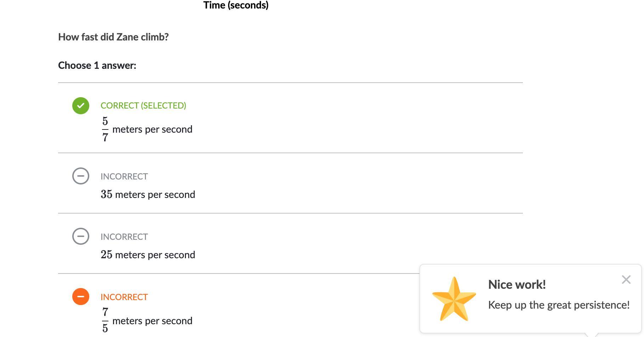The width and height of the screenshot is (644, 337).
Task: Click the INCORRECT label above 35 meters
Action: tap(124, 177)
